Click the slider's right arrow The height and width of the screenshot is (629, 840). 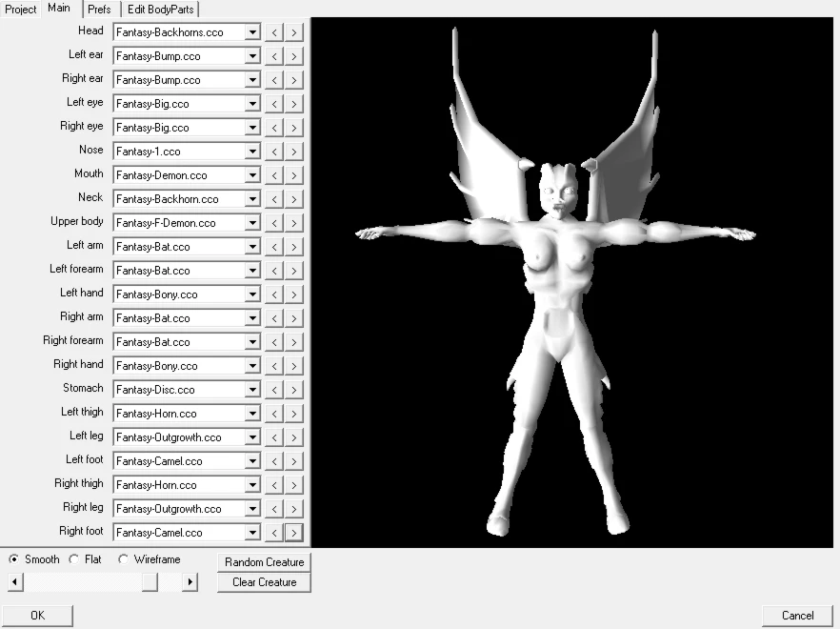(x=190, y=581)
